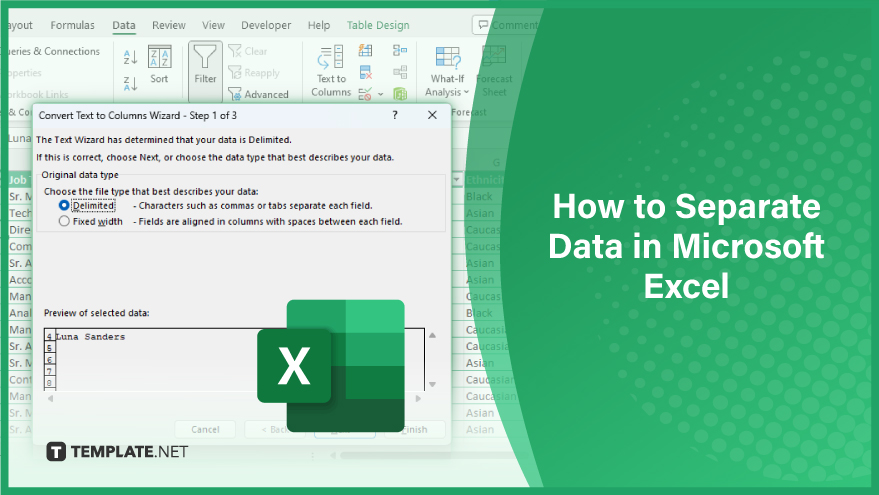Close the Convert Text to Columns wizard
Image resolution: width=879 pixels, height=495 pixels.
[x=432, y=115]
